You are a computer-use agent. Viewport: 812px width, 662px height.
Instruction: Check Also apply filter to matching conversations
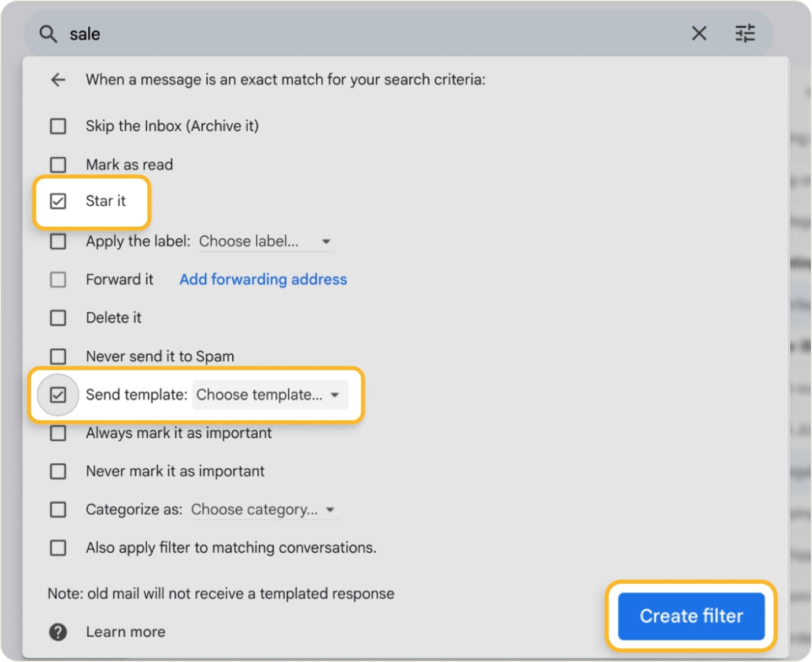pos(57,548)
